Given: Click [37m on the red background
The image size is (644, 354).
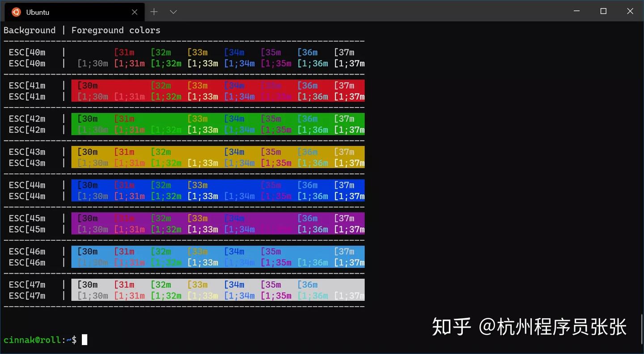Looking at the screenshot, I should click(x=344, y=85).
